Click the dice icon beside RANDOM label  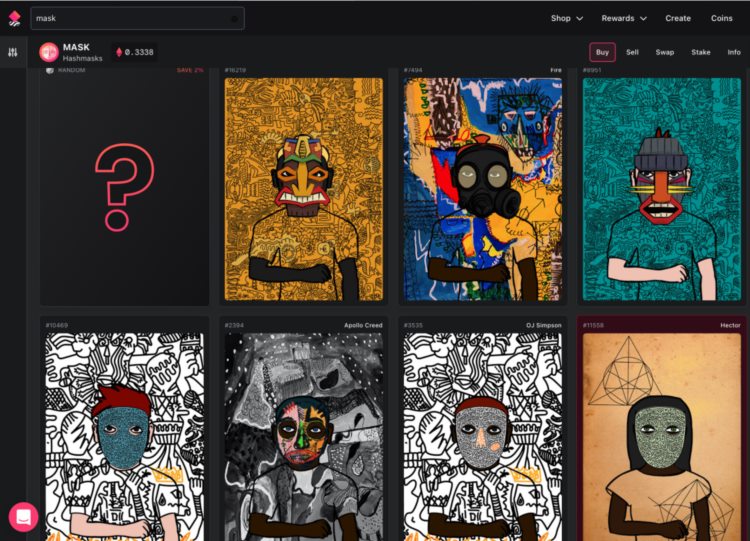point(50,70)
